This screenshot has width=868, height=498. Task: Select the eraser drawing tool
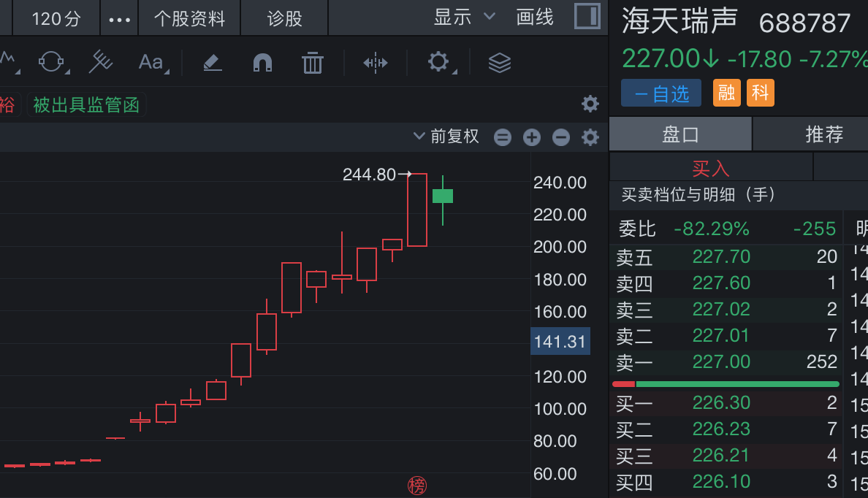point(212,63)
